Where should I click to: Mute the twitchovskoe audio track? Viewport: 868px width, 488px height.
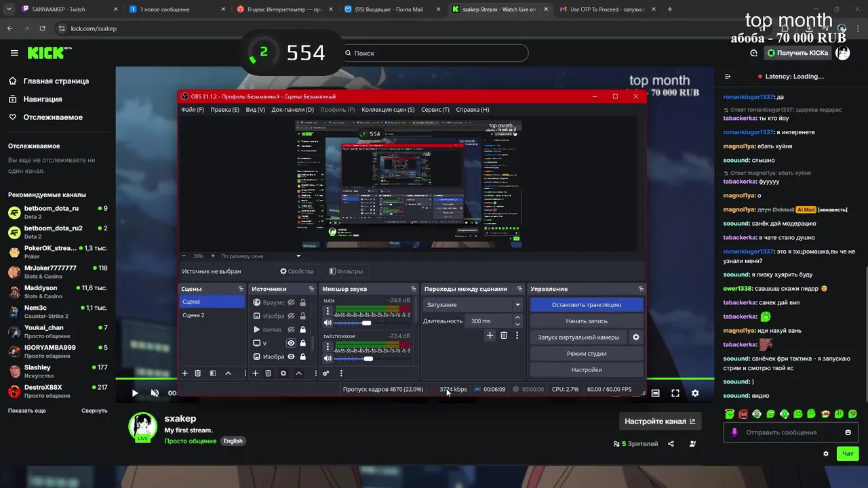click(328, 359)
